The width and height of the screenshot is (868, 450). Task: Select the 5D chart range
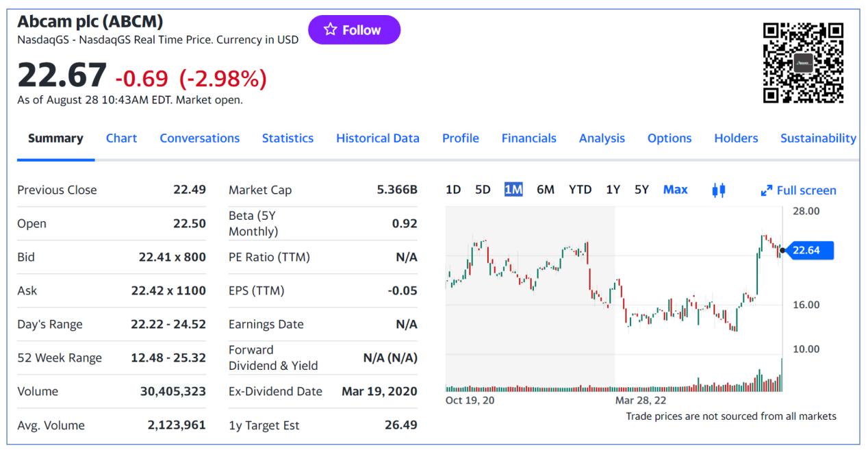(x=483, y=190)
